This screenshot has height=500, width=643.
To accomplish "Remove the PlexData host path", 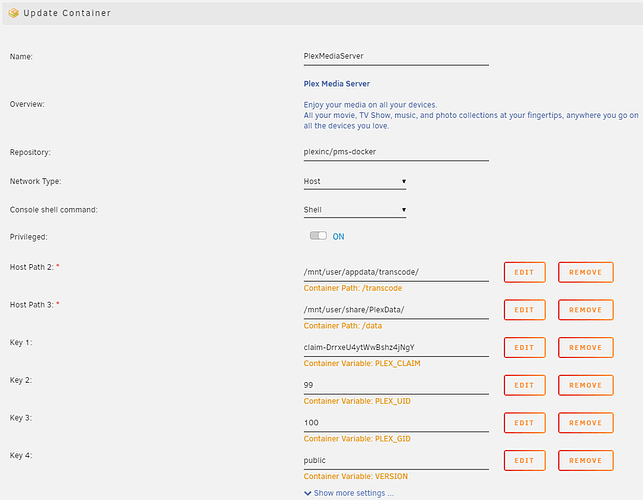I will (585, 310).
